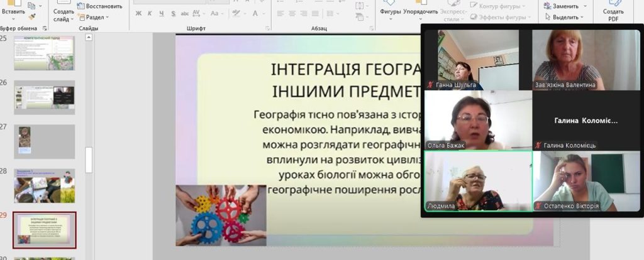This screenshot has width=644, height=260.
Task: Align text left in Абзац group
Action: 280,14
